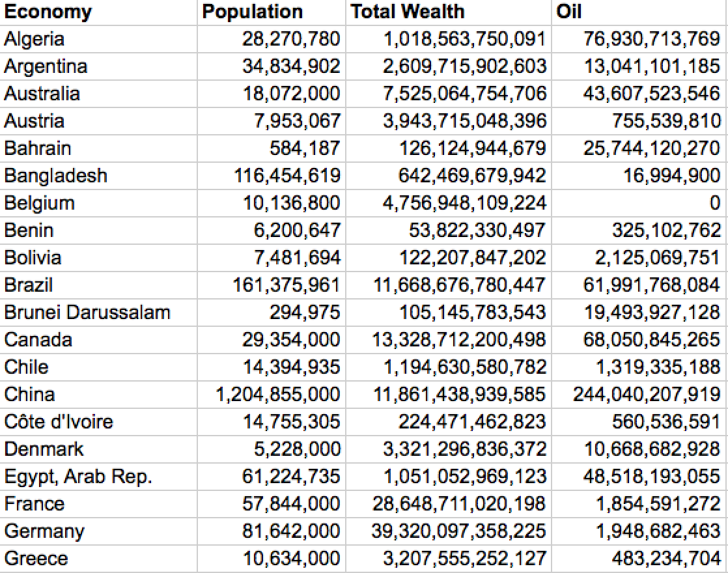Click Benin's total wealth value
The image size is (728, 573).
pos(471,231)
